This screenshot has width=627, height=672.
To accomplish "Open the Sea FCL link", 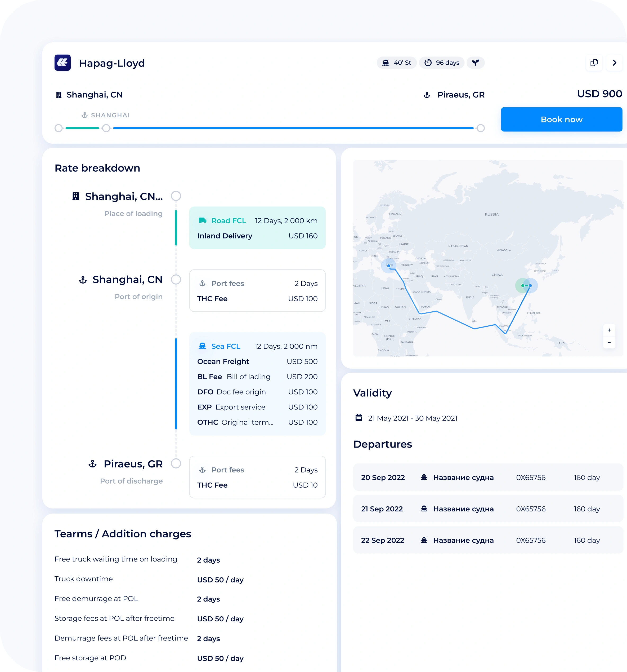I will click(226, 347).
